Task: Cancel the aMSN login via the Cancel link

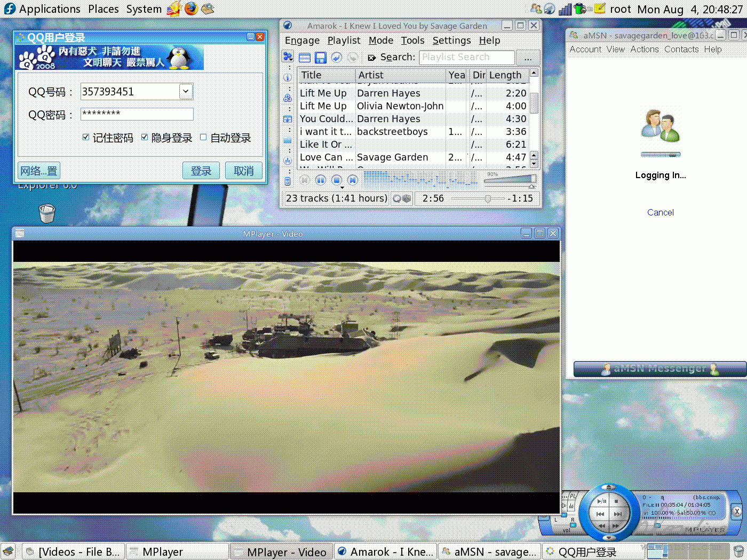Action: (660, 212)
